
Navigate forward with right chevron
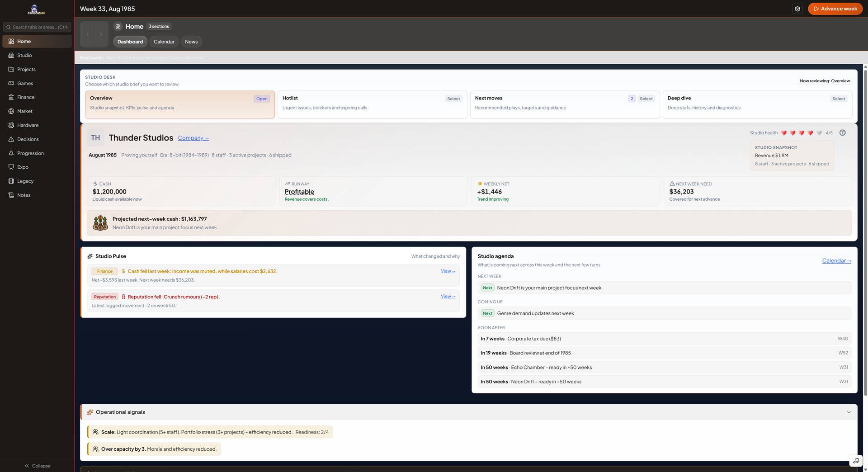point(101,34)
